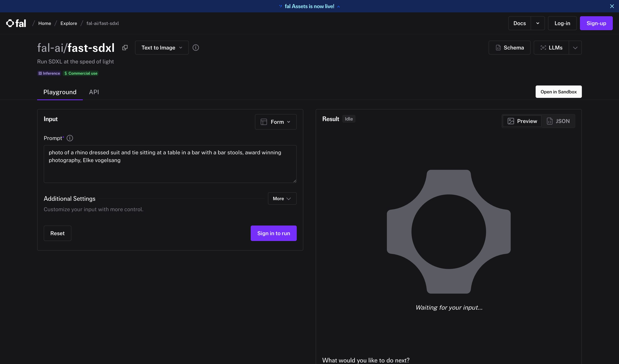Screen dimensions: 619x364
Task: Select the Preview result view
Action: (522, 121)
